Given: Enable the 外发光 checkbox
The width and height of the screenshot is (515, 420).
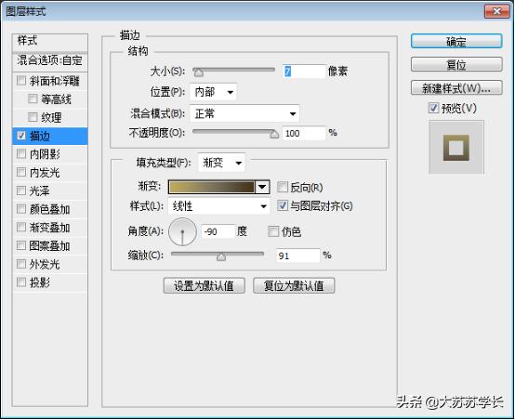Looking at the screenshot, I should coord(21,264).
